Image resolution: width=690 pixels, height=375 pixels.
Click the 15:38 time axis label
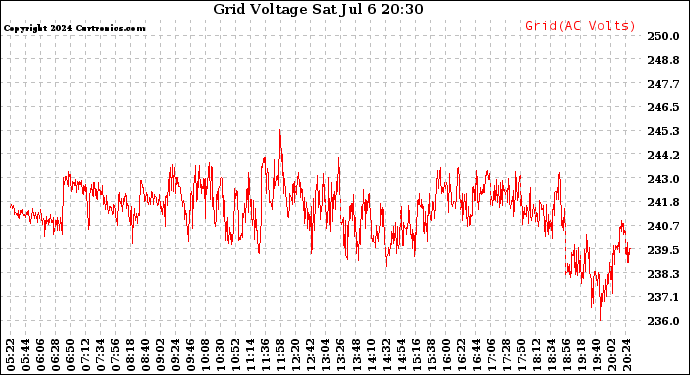[x=431, y=355]
